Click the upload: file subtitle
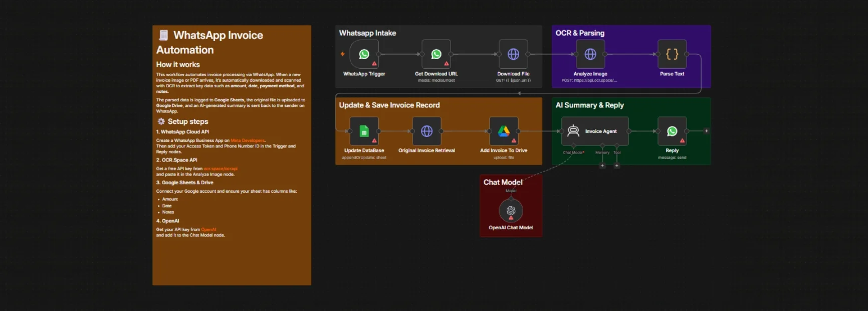Screen dimensions: 868x311 tap(504, 158)
